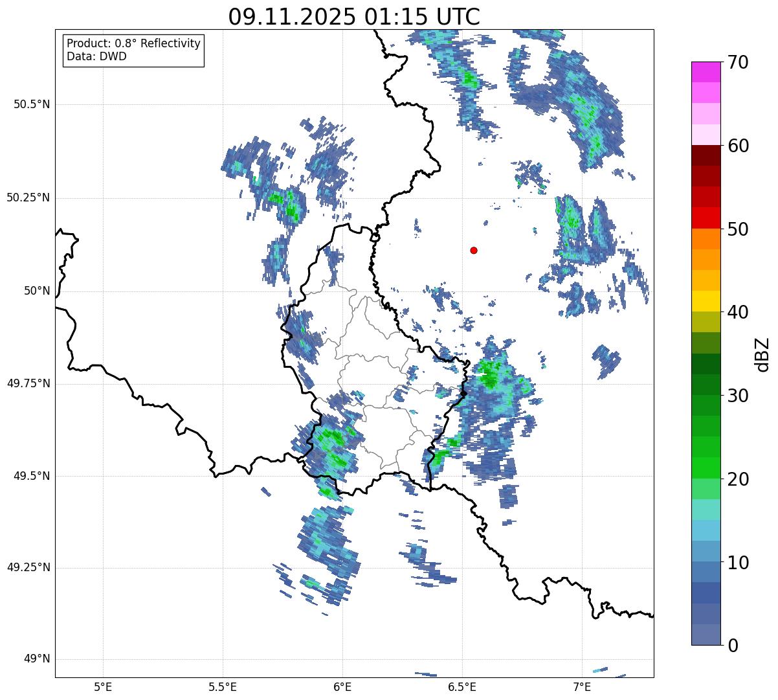Screen dimensions: 778x700
Task: Click the colorbar tick label 40
Action: click(x=738, y=312)
